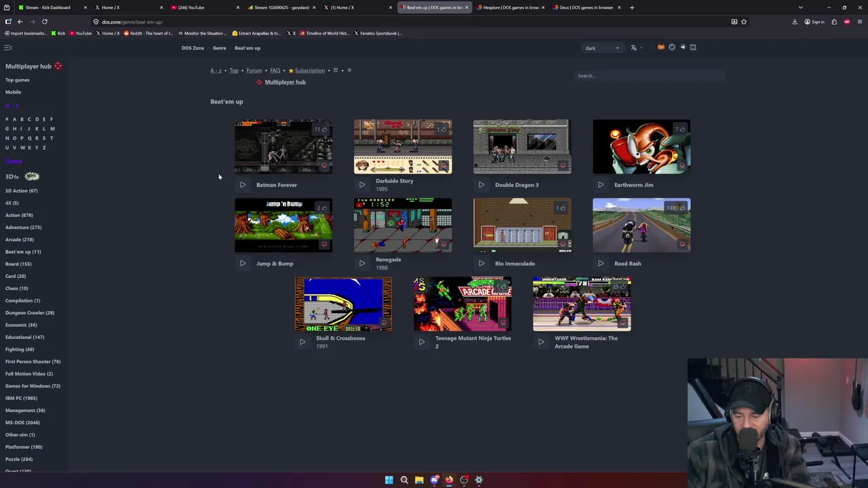
Task: Open Windows Start menu on taskbar
Action: [x=389, y=480]
